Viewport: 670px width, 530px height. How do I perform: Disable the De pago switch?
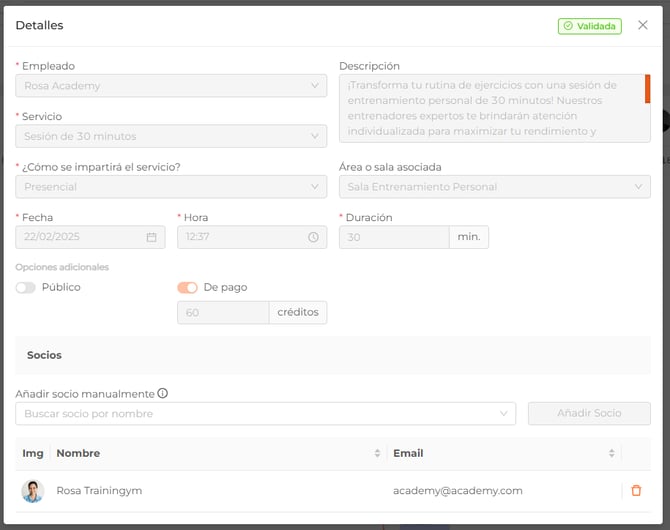[x=187, y=288]
